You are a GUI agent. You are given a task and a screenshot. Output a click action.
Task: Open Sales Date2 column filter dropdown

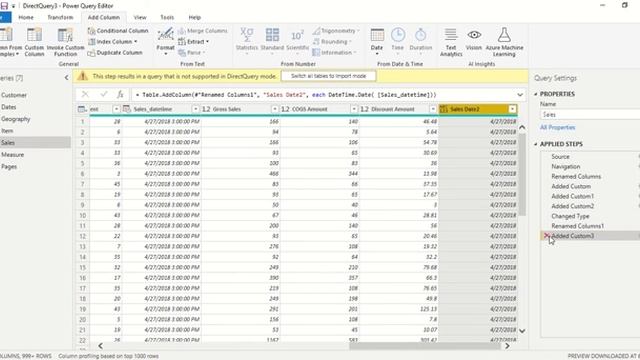(512, 109)
